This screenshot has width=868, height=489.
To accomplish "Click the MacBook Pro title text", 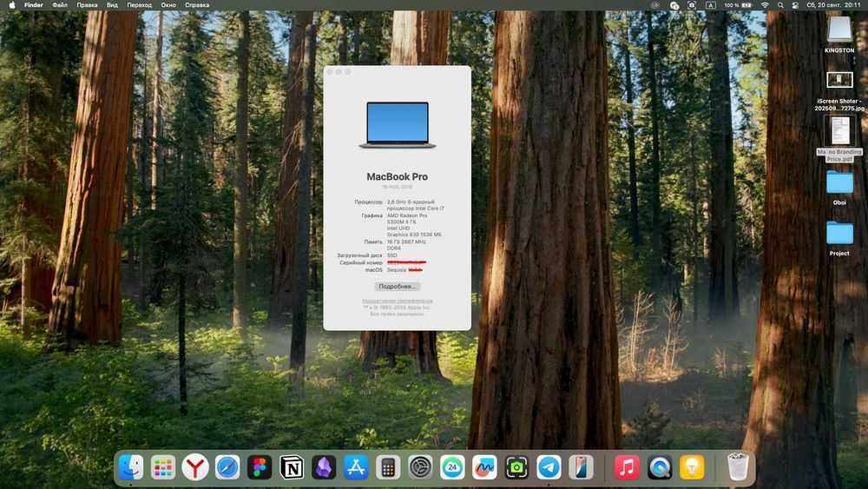I will (x=397, y=176).
